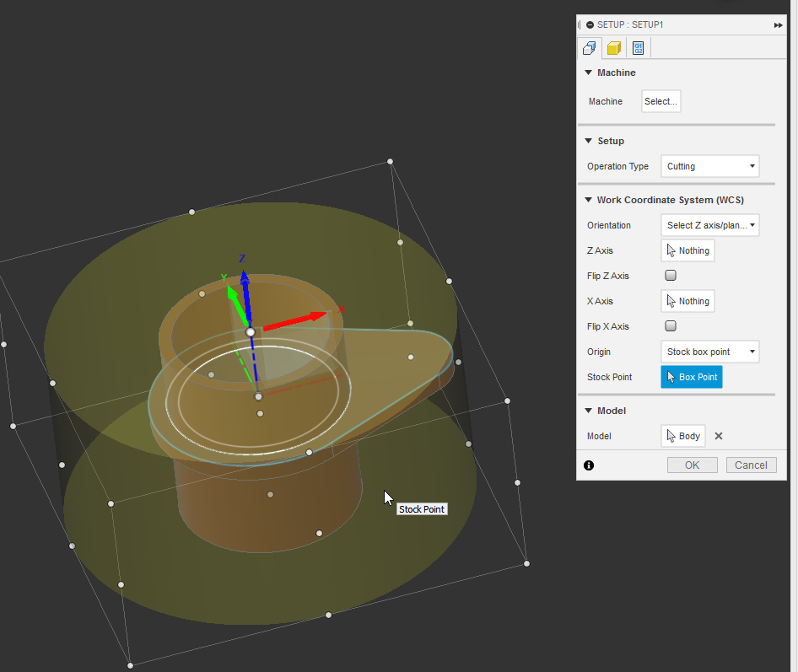Screen dimensions: 798x672
Task: Select the Post Process G1G2 tab icon
Action: point(638,48)
